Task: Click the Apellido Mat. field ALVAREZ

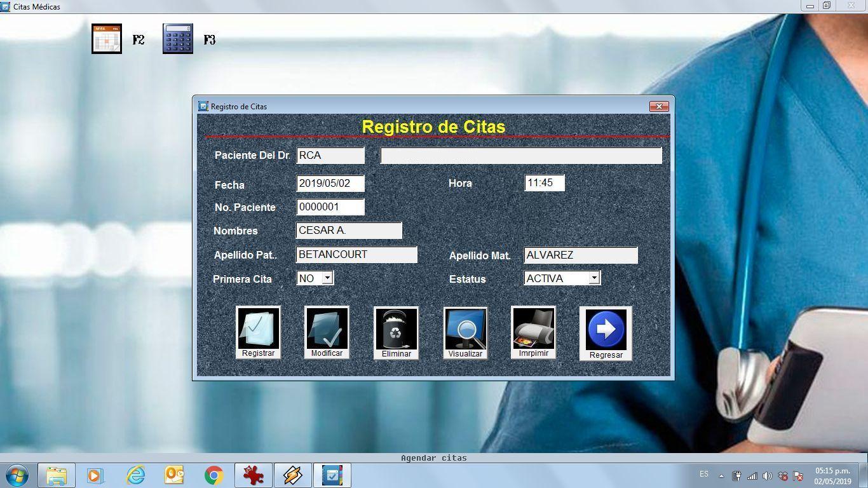Action: coord(581,255)
